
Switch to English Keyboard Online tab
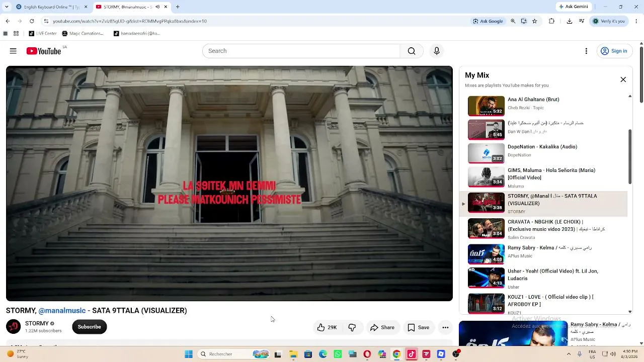point(52,7)
